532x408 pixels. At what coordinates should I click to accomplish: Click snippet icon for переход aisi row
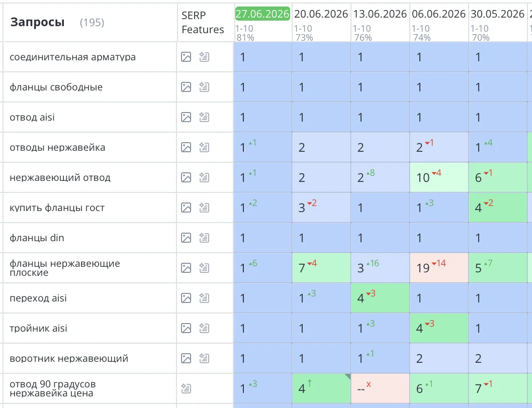(204, 298)
